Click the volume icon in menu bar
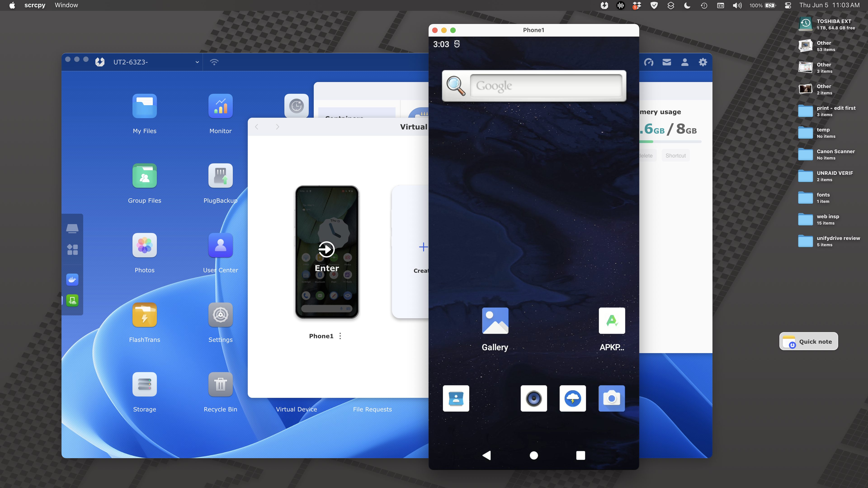The image size is (868, 488). tap(737, 5)
